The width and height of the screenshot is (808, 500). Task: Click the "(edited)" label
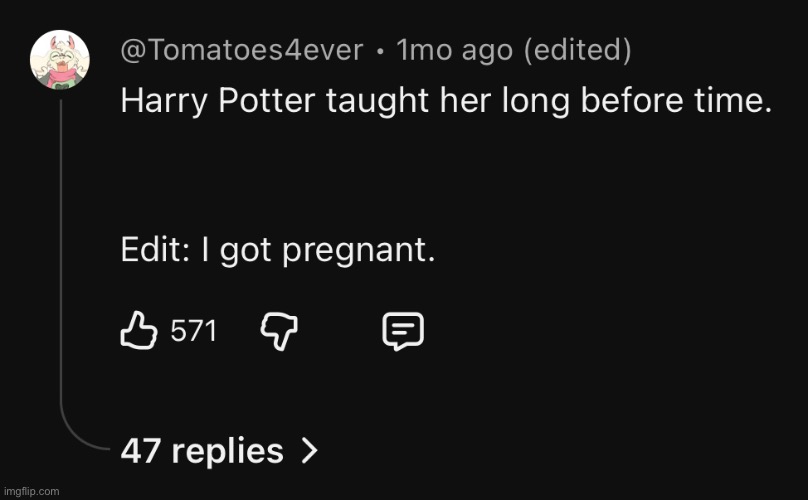pos(571,50)
